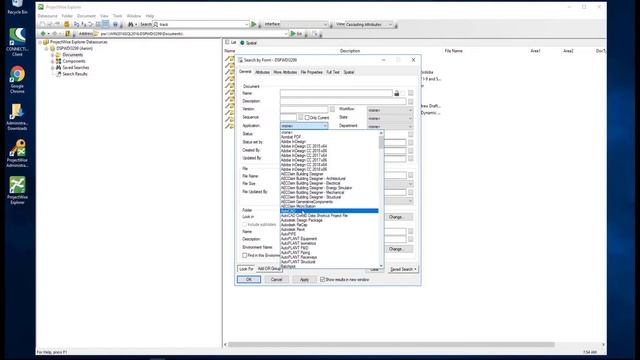Click the selector button next to Description field
This screenshot has width=640, height=360.
tap(411, 101)
